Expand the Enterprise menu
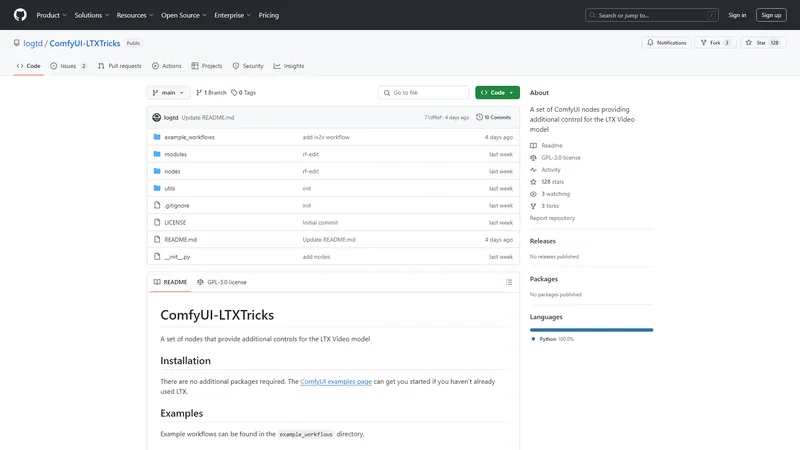Screen dimensions: 800x450 233,15
